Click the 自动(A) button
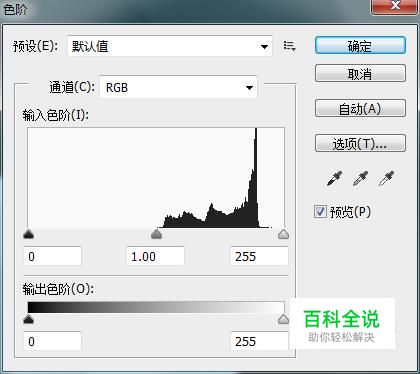The image size is (420, 374). pos(360,108)
